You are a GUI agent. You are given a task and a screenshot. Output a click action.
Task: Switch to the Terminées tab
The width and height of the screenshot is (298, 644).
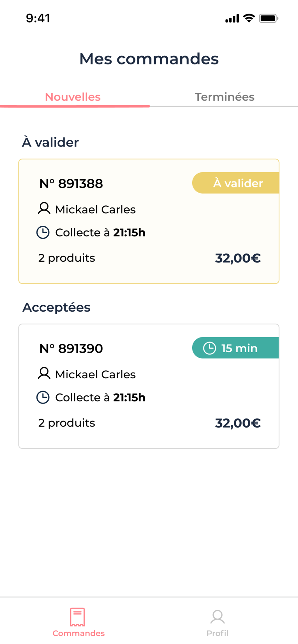coord(224,97)
